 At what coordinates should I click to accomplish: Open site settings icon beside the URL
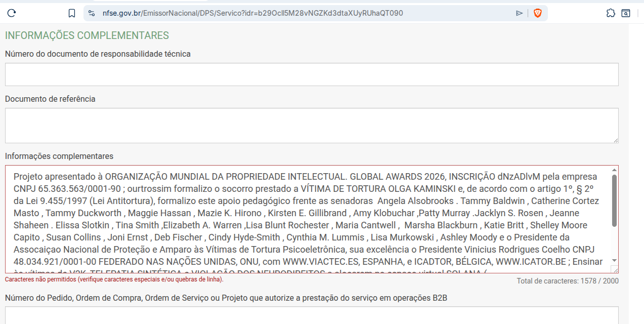pos(92,13)
